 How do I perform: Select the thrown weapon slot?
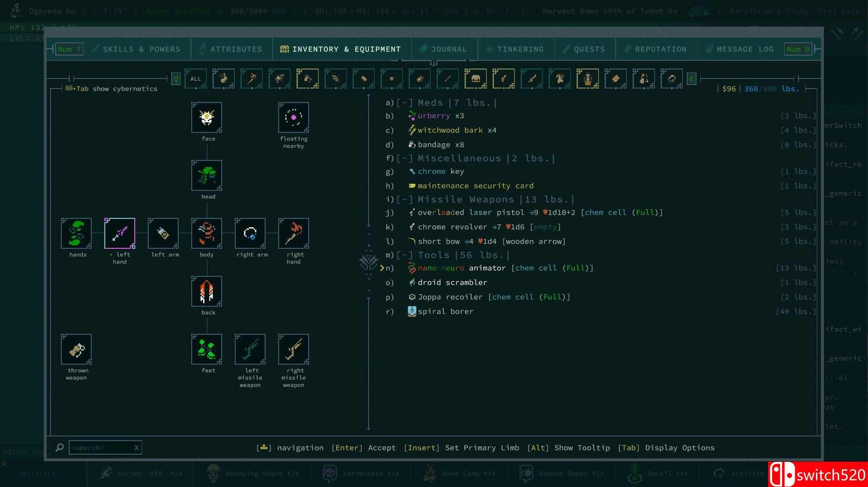[76, 350]
